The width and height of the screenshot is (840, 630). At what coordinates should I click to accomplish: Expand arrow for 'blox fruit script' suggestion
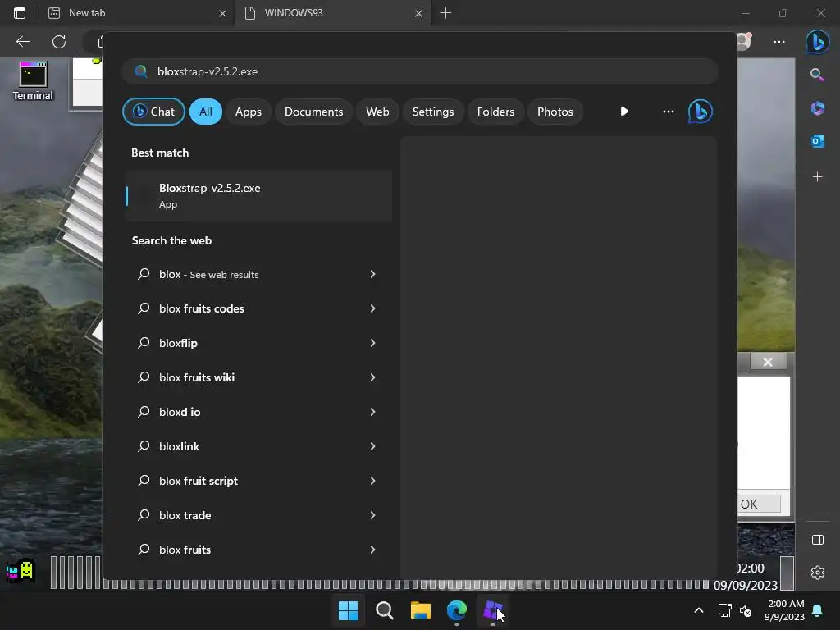[x=372, y=481]
